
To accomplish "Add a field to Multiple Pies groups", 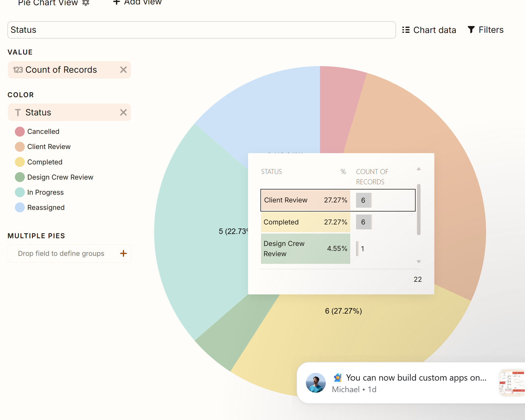I will point(123,253).
